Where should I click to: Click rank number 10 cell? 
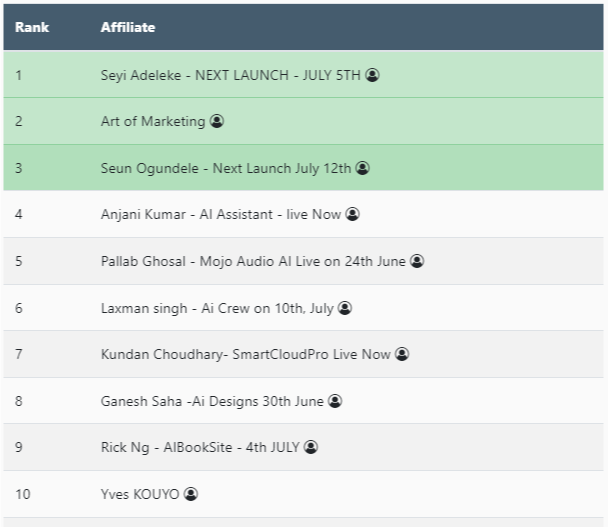(x=22, y=494)
